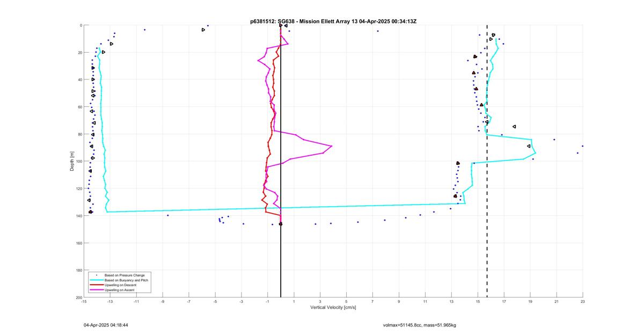This screenshot has width=644, height=334.
Task: Click the x-axis tick label '-9'
Action: (163, 302)
